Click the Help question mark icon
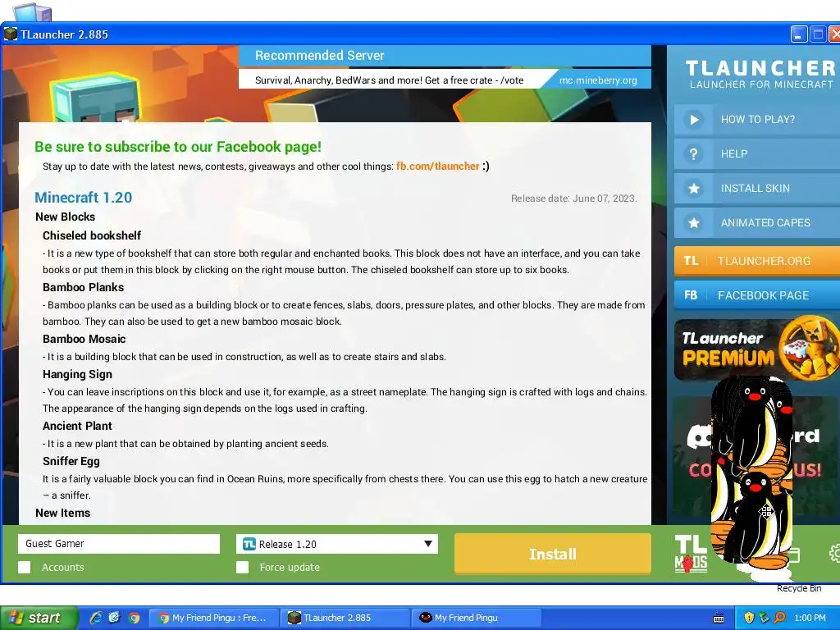The width and height of the screenshot is (840, 630). [694, 154]
